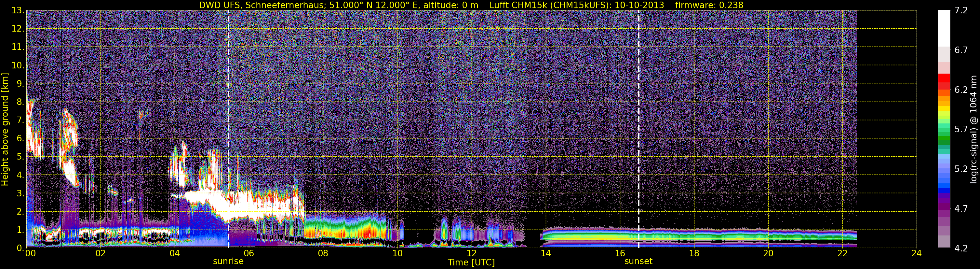The height and width of the screenshot is (269, 980).
Task: Click the 'Time [UTC]' axis label
Action: (x=471, y=262)
